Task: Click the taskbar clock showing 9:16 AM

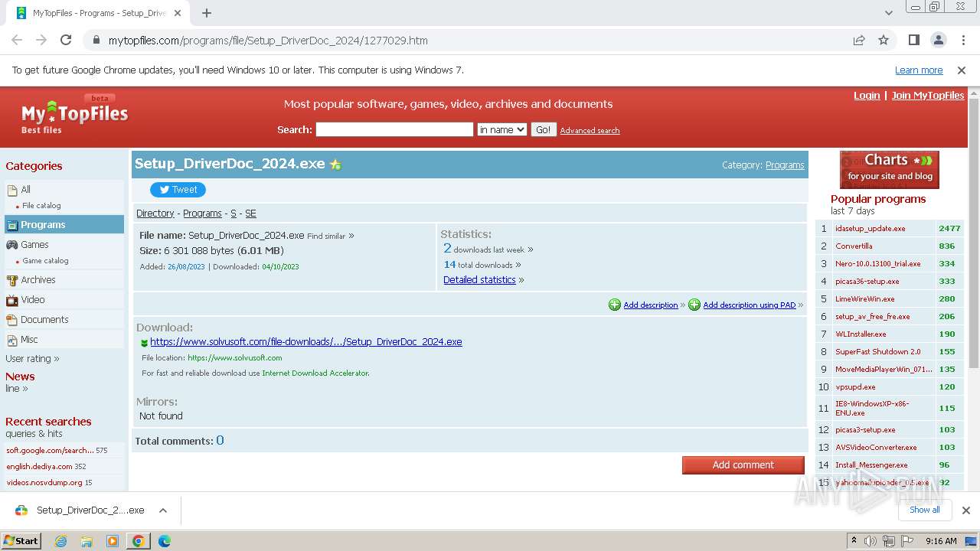Action: (x=941, y=541)
